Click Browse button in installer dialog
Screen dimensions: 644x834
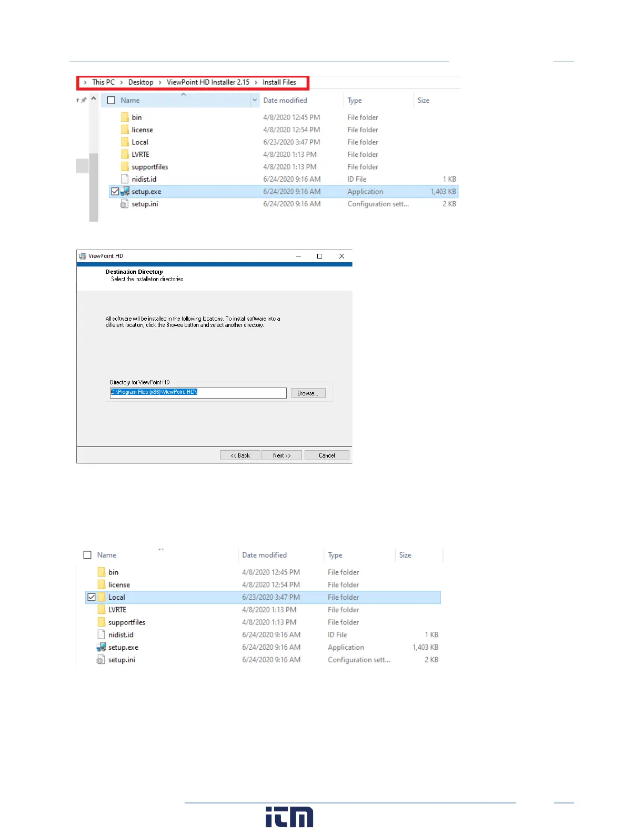tap(308, 393)
